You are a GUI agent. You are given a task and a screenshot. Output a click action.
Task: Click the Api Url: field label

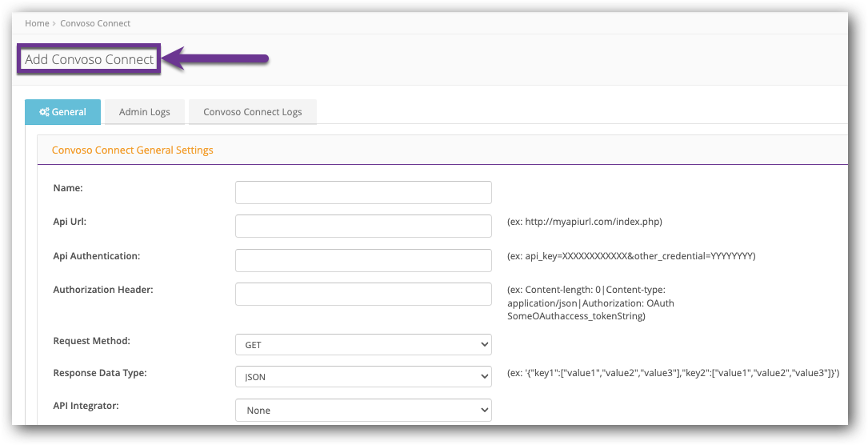pos(70,222)
